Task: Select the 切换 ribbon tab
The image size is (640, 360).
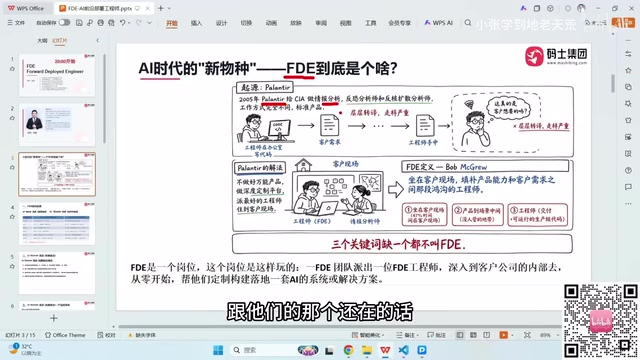Action: [246, 23]
